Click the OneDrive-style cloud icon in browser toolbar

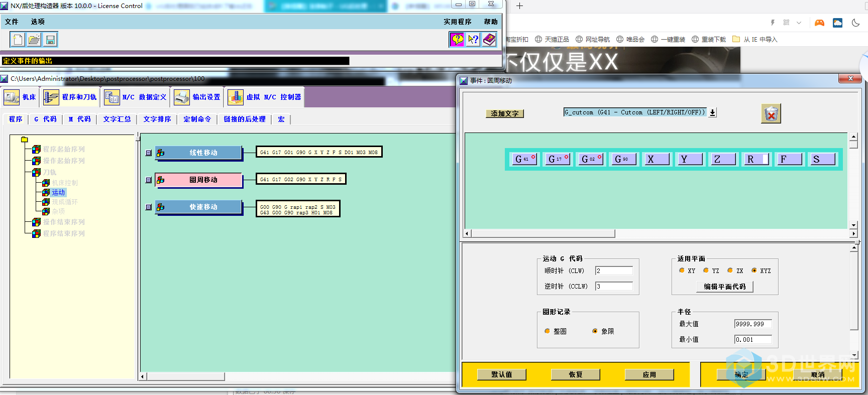click(837, 23)
